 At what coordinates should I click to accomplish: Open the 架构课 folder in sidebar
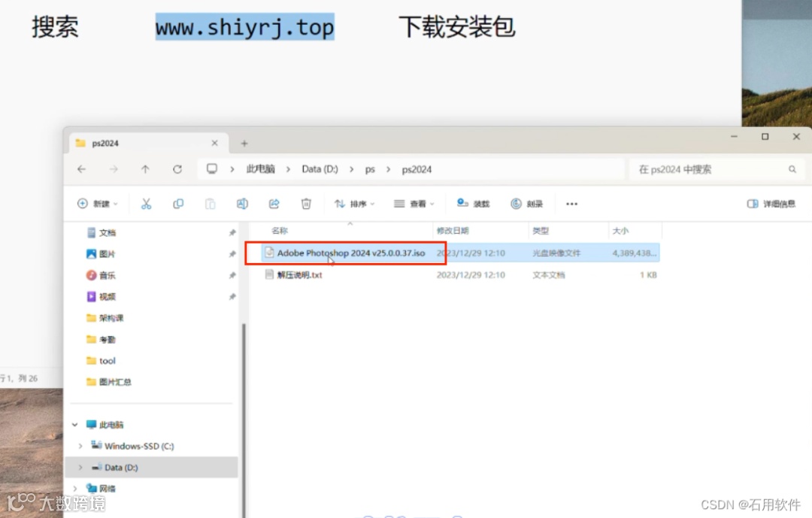(111, 317)
